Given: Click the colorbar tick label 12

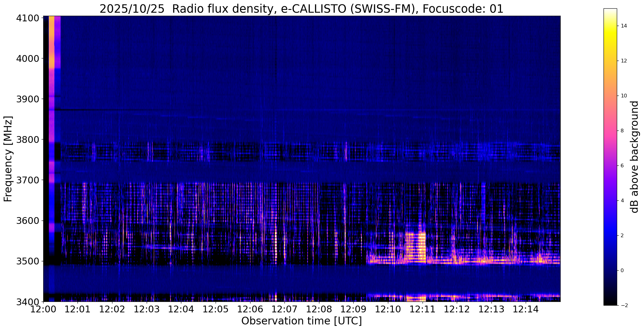Looking at the screenshot, I should tap(624, 61).
